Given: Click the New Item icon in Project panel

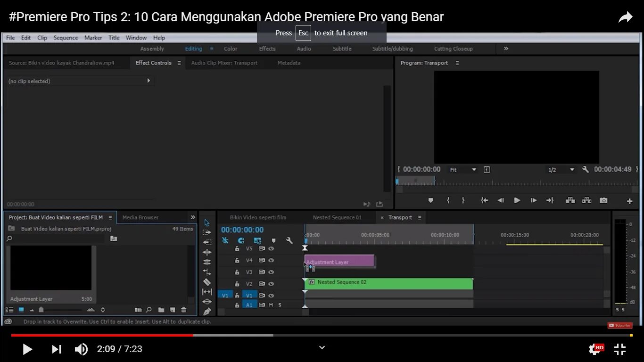Looking at the screenshot, I should (x=173, y=310).
